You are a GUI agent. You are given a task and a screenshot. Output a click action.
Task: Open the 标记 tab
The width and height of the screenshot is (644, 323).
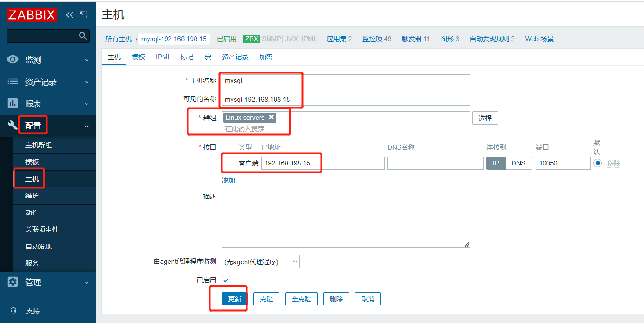(187, 57)
